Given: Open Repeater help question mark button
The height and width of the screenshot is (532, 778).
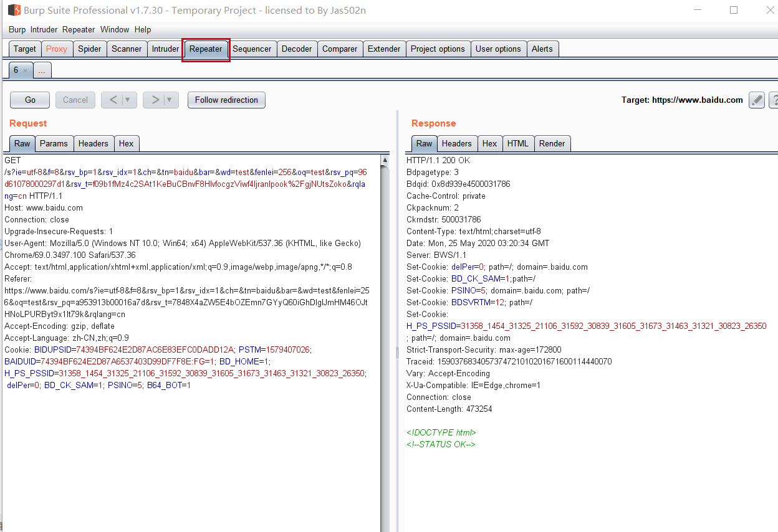Looking at the screenshot, I should (774, 100).
